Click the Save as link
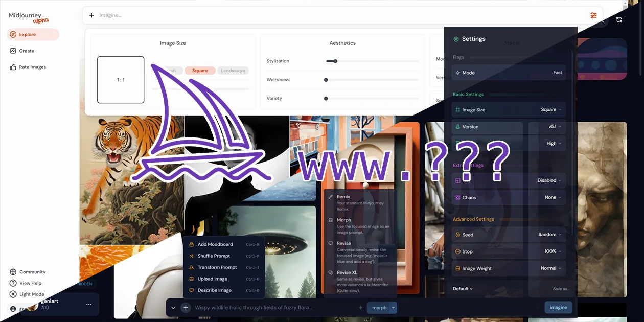 point(561,289)
